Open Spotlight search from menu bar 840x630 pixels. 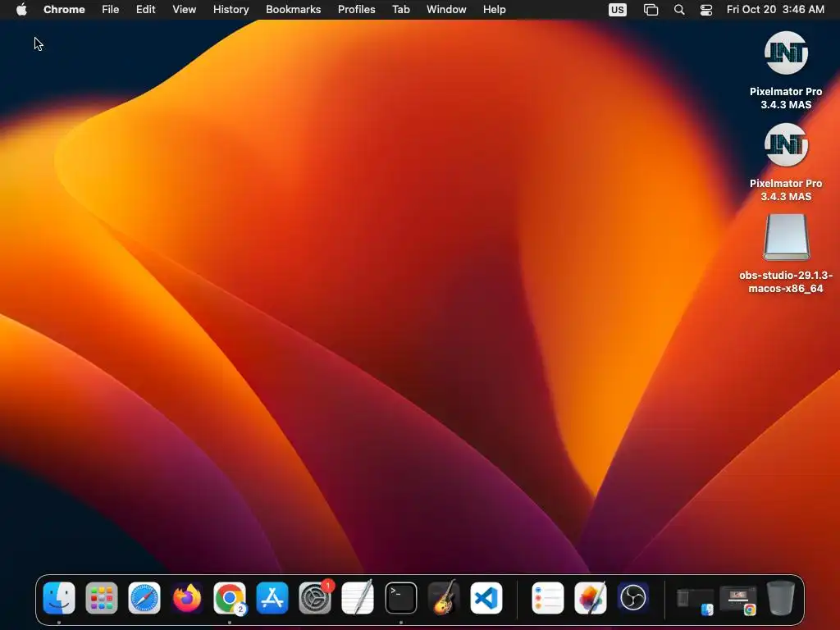pyautogui.click(x=678, y=9)
